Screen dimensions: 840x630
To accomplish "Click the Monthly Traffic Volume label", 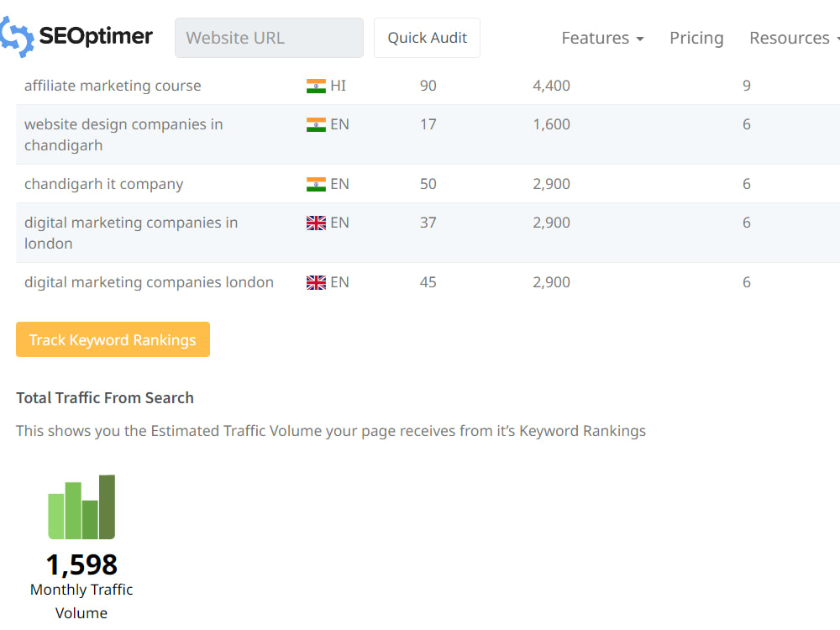I will click(x=81, y=601).
